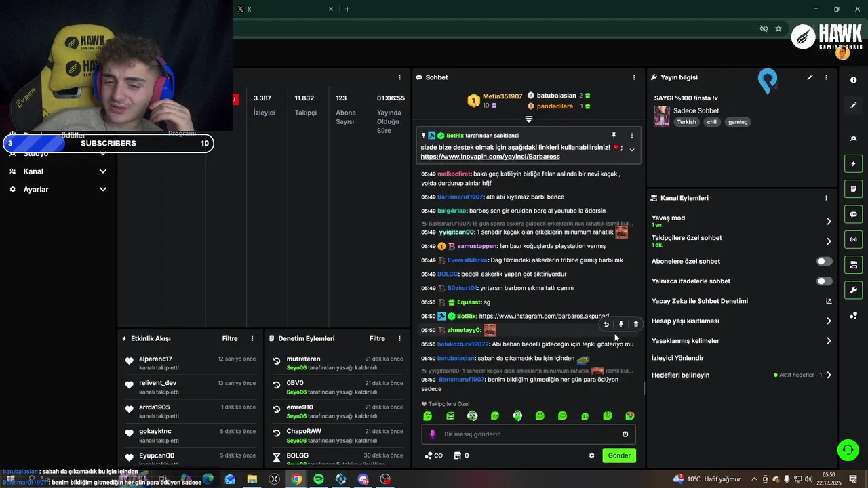Open the green headset support button
This screenshot has height=488, width=868.
tap(847, 449)
